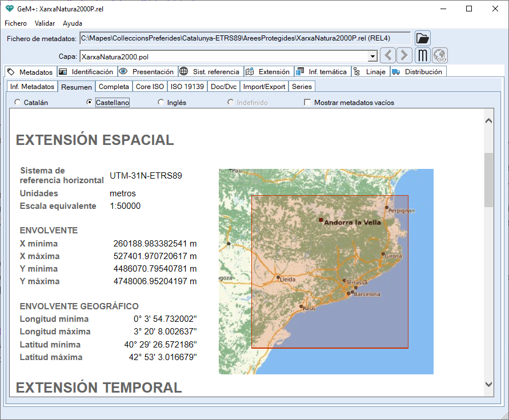Go to previous layer with left arrow
The width and height of the screenshot is (509, 420).
click(x=387, y=55)
